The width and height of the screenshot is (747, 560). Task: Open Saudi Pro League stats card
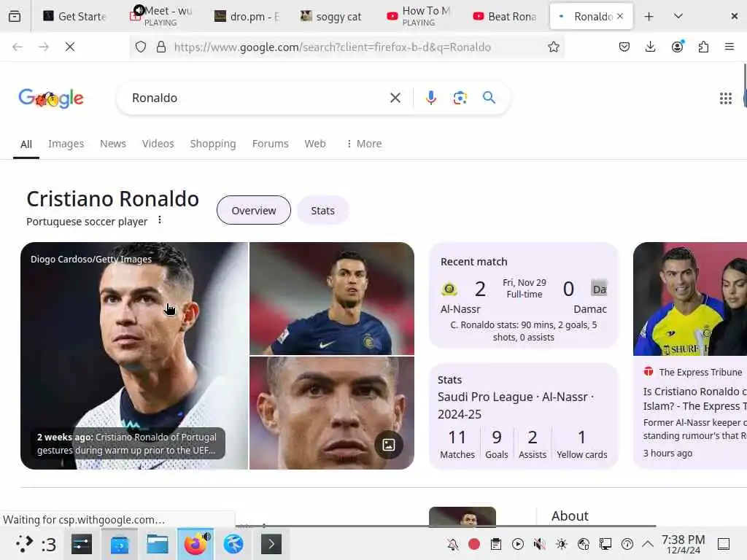[523, 416]
